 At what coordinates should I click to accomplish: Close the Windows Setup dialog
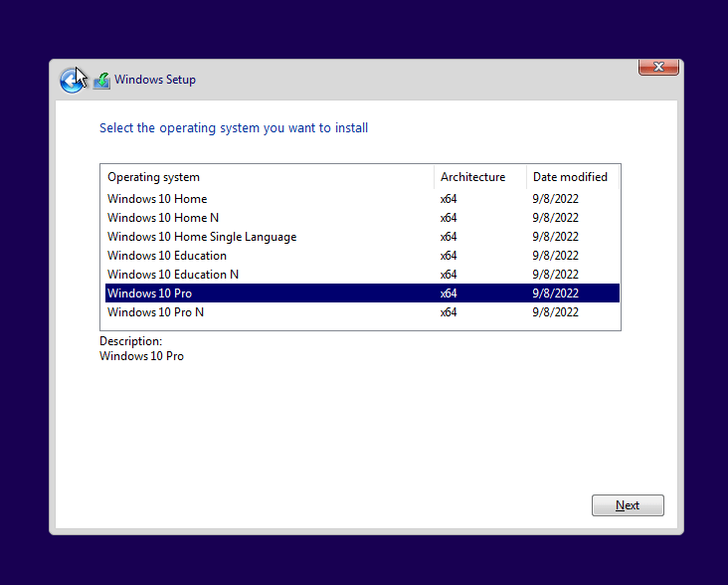658,67
